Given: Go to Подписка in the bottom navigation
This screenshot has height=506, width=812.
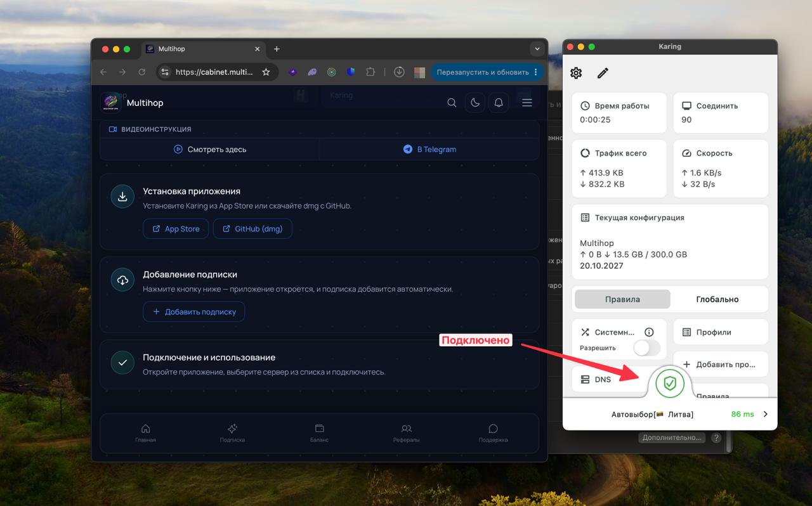Looking at the screenshot, I should point(232,434).
